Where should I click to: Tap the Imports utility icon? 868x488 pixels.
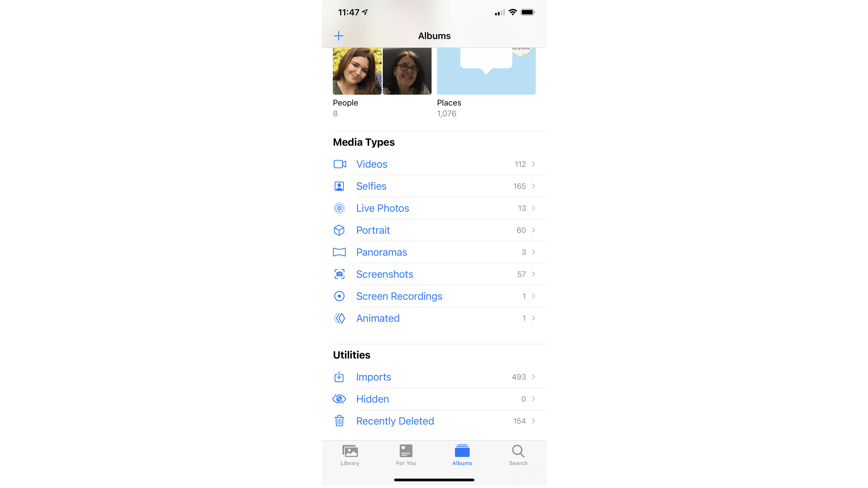tap(339, 377)
